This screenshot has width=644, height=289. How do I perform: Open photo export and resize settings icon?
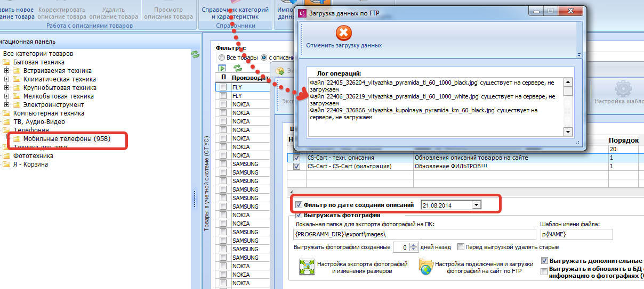[307, 267]
